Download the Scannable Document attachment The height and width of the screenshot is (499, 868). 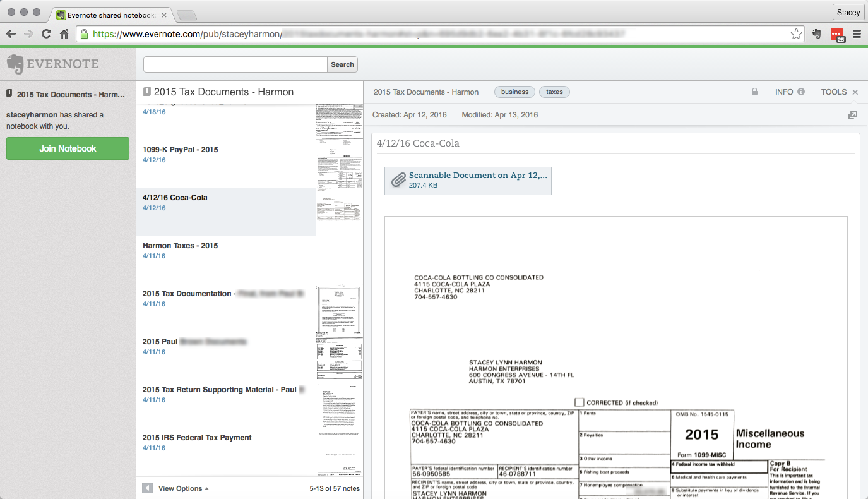tap(468, 181)
